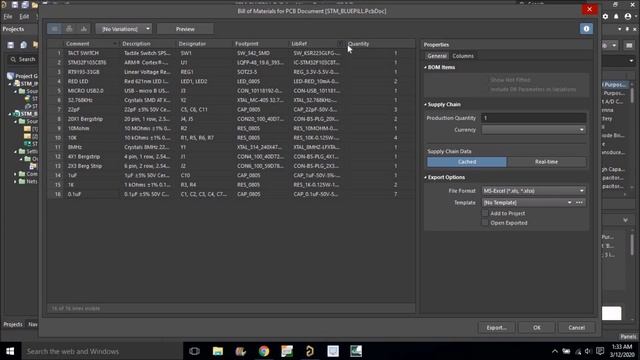Switch to the Projects panel tab at the bottom
This screenshot has height=360, width=640.
pyautogui.click(x=13, y=324)
